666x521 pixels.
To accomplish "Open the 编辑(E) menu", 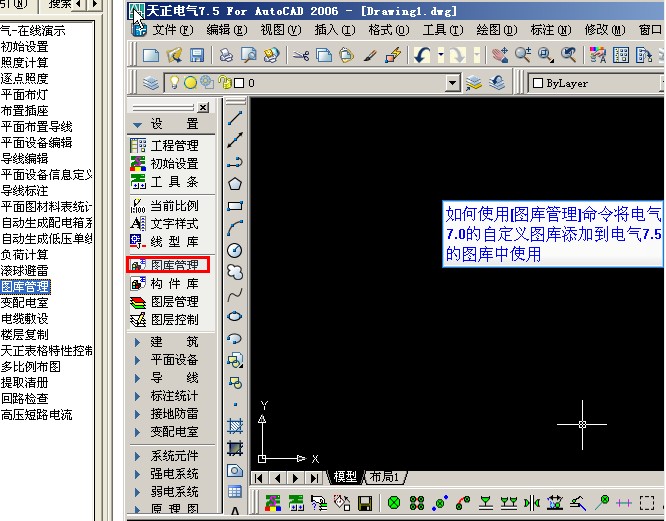I will 226,30.
